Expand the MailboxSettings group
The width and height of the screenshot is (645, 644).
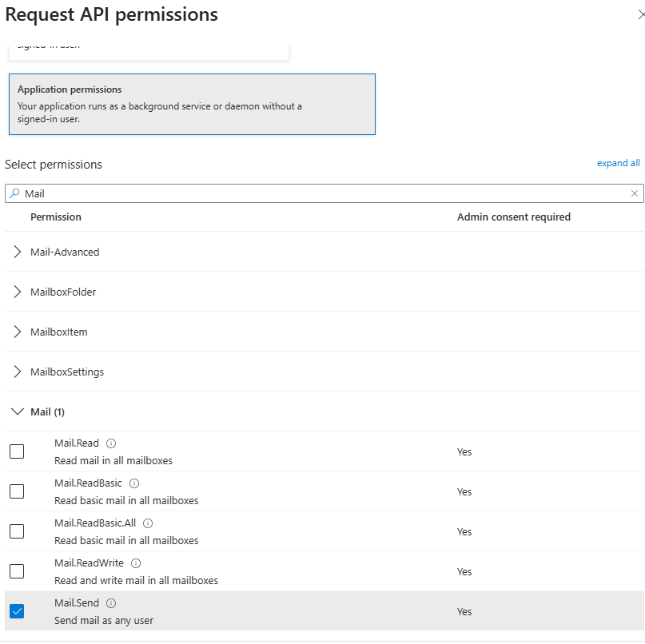point(18,372)
